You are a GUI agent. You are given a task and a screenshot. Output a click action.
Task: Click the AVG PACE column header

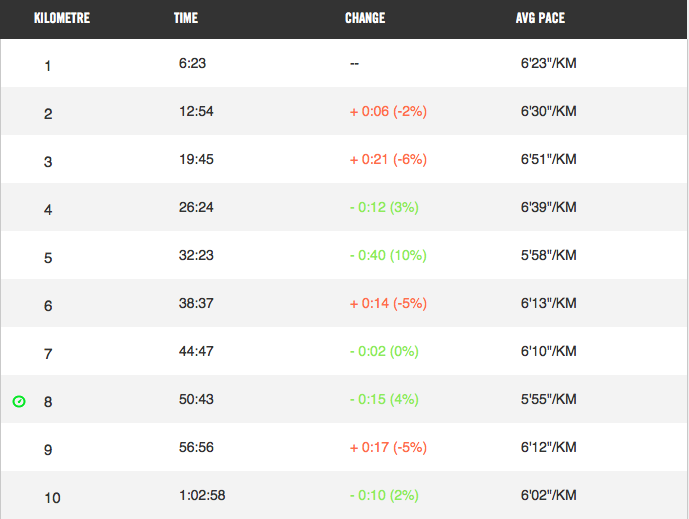pos(540,18)
